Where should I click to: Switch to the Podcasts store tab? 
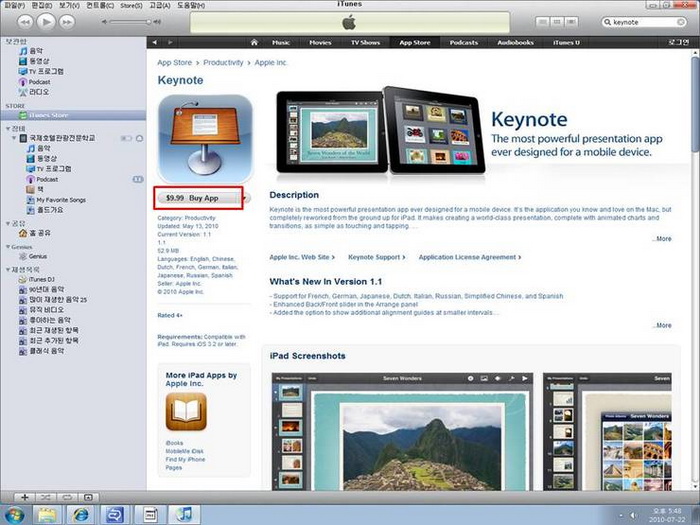[463, 42]
